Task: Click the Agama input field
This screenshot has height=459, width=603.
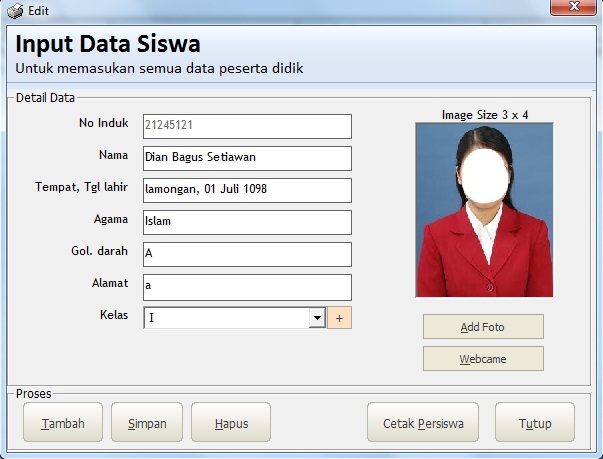Action: (x=247, y=222)
